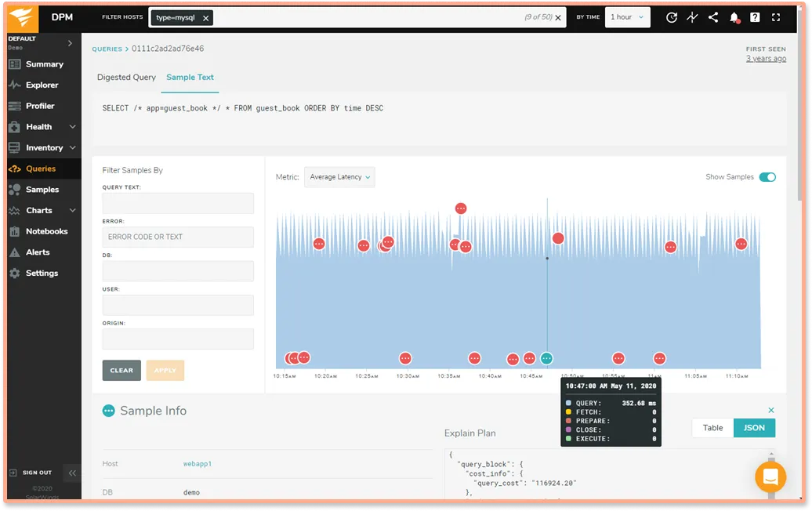
Task: Go back via the QUERIES breadcrumb link
Action: (107, 49)
